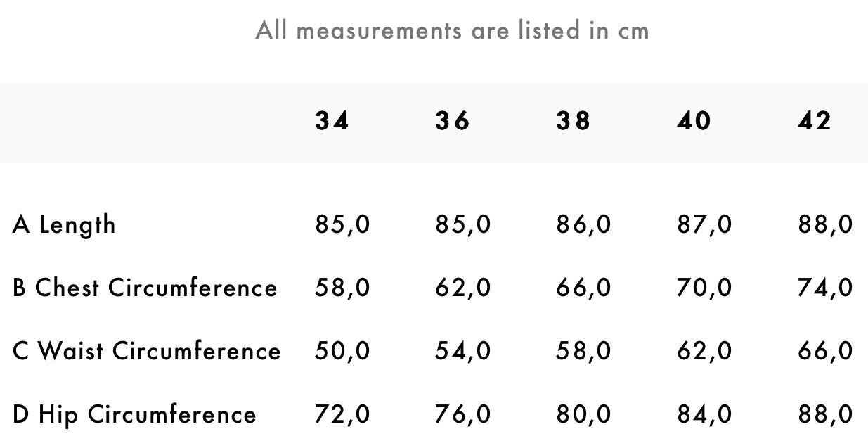Click the A Length row label
Image resolution: width=868 pixels, height=441 pixels.
(x=64, y=225)
